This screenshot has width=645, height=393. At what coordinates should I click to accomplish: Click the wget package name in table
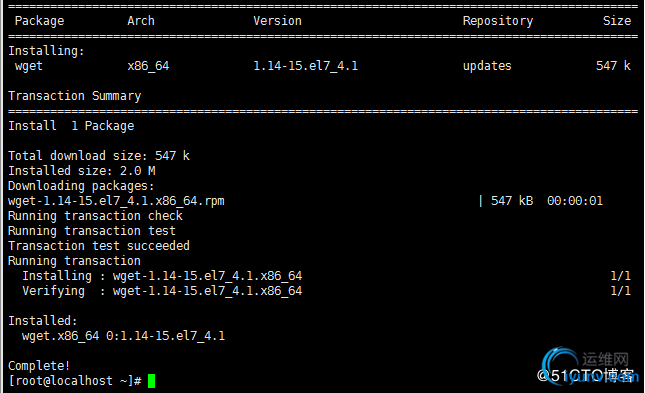pos(29,66)
